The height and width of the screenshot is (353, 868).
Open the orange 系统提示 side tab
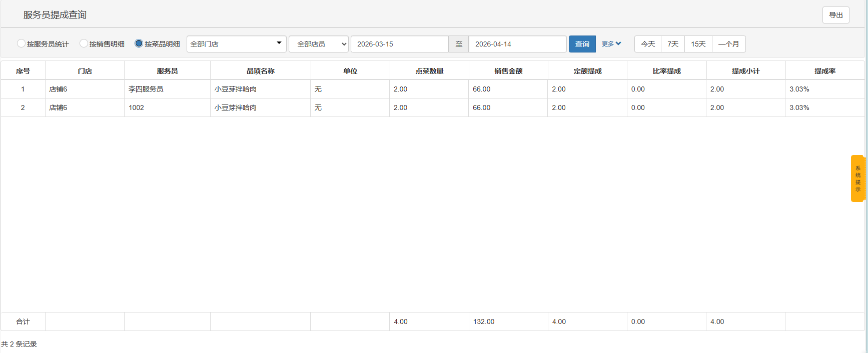pyautogui.click(x=857, y=178)
